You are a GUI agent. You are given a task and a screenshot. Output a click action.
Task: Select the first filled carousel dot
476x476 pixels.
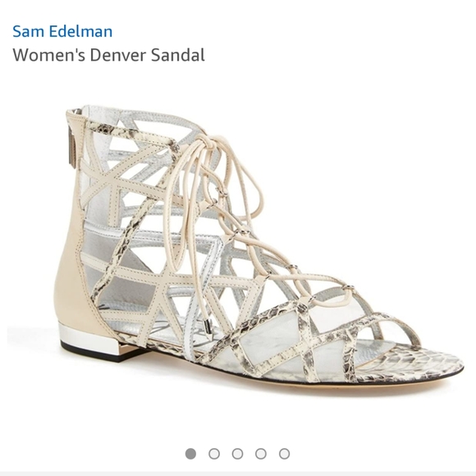(x=190, y=454)
